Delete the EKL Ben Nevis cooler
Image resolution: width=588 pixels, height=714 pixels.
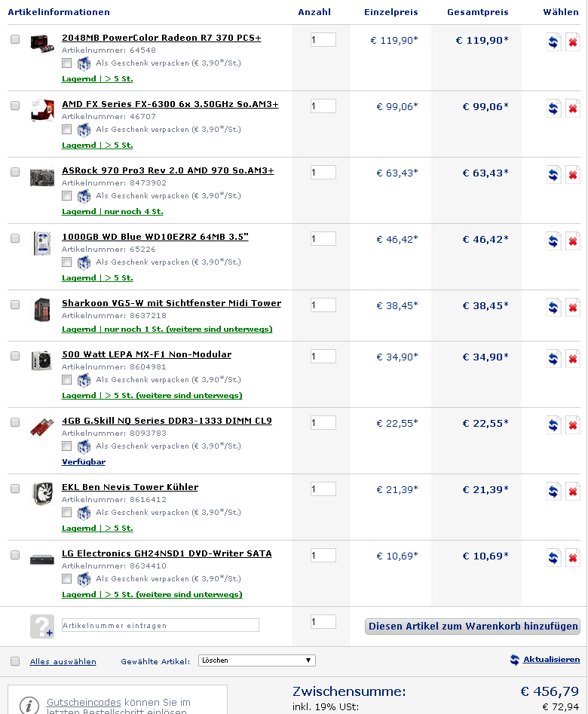point(572,492)
